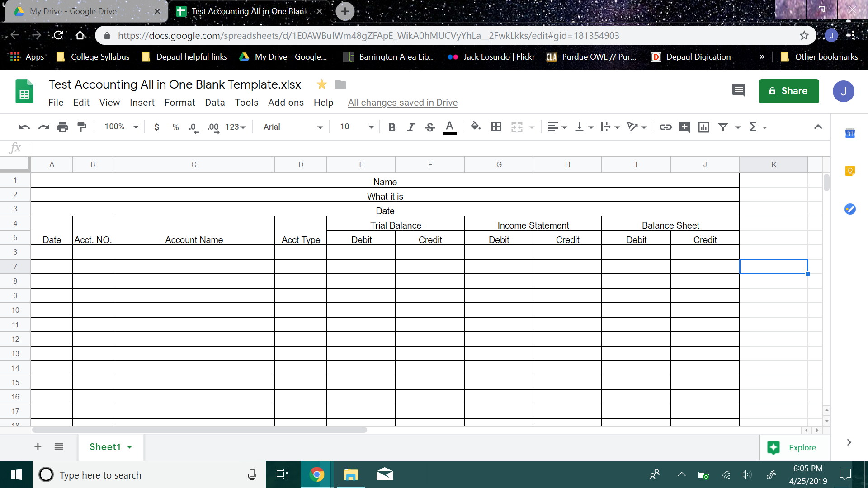
Task: Create a filter using the filter icon
Action: point(724,127)
